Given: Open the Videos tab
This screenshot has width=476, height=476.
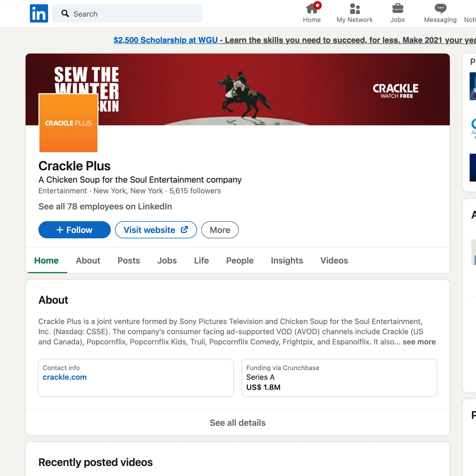Looking at the screenshot, I should (x=334, y=261).
